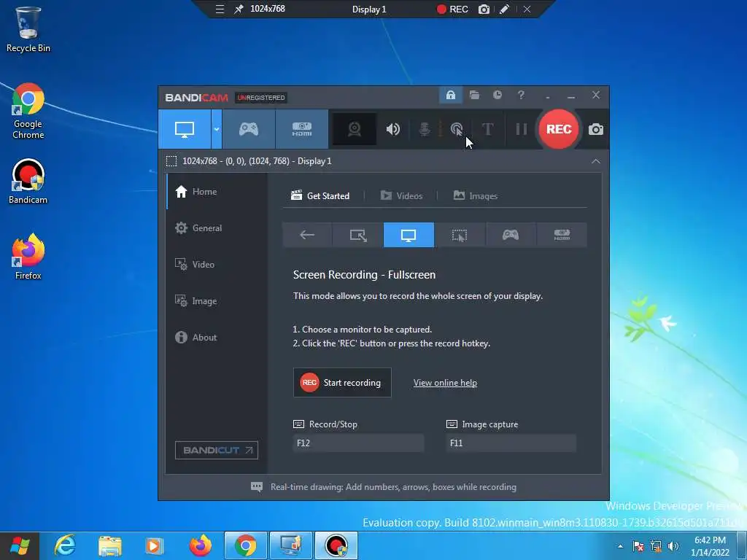This screenshot has height=560, width=747.
Task: Select the gamepad mode icon in Get Started
Action: click(x=510, y=235)
